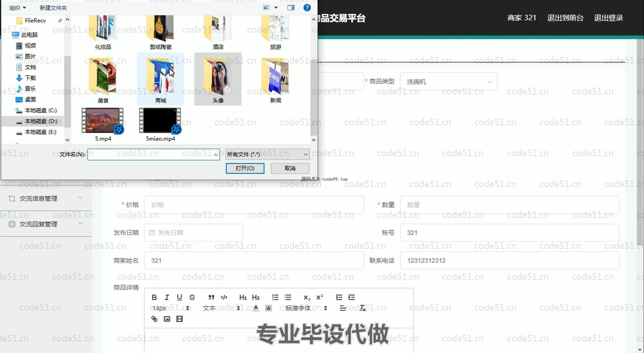Clear text formatting
This screenshot has height=353, width=644.
pyautogui.click(x=362, y=308)
